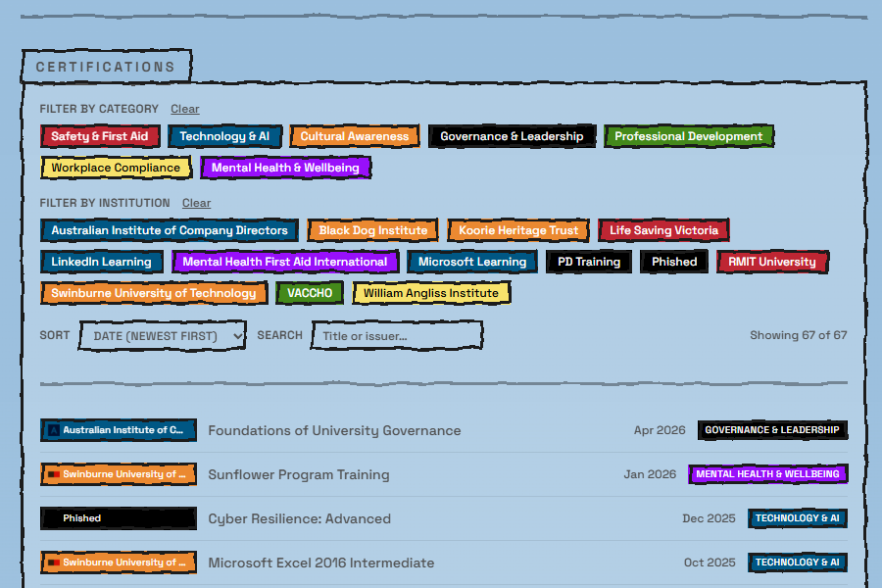Click the Showing 67 of 67 counter

(798, 335)
